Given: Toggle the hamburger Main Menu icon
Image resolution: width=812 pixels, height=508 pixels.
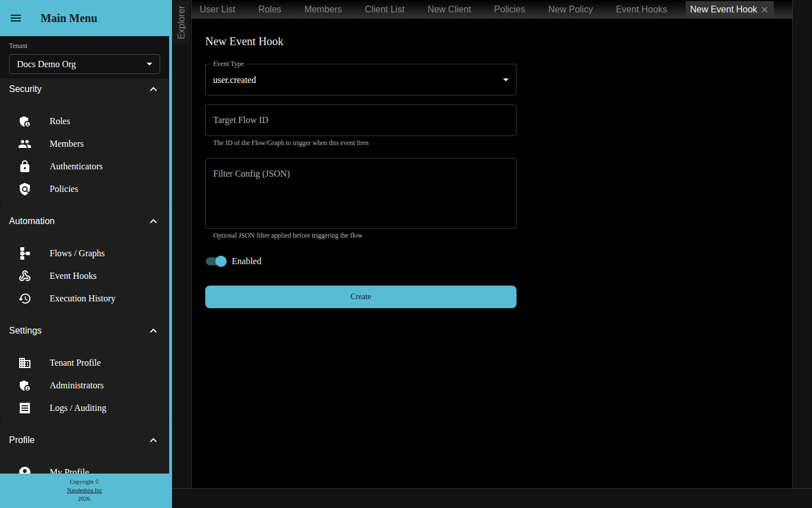Looking at the screenshot, I should tap(16, 18).
